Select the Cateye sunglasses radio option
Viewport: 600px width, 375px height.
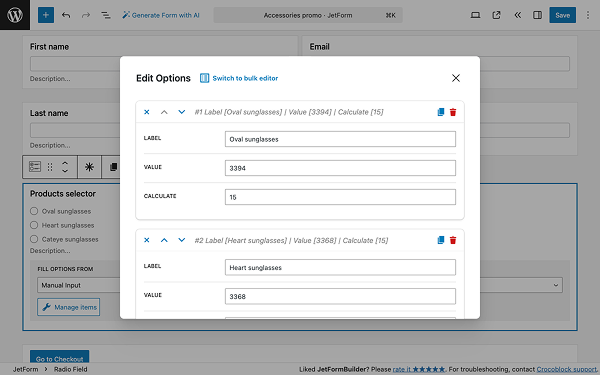(x=34, y=239)
